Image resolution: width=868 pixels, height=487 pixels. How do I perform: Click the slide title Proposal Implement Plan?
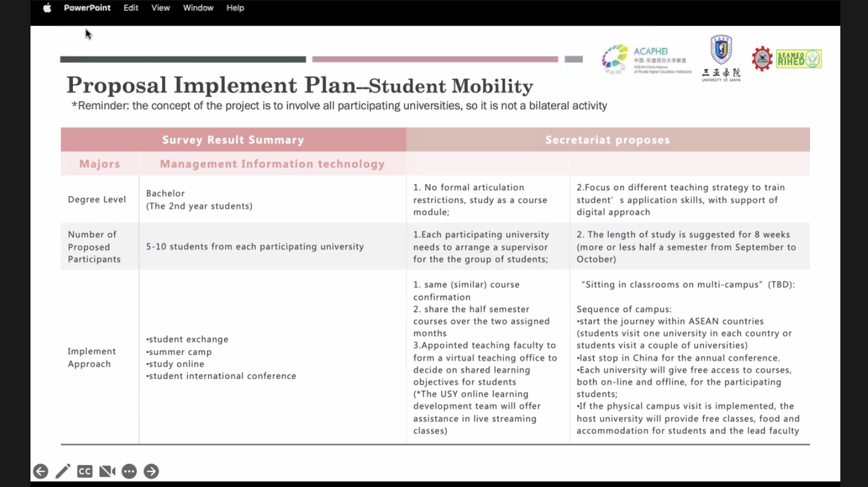tap(299, 85)
